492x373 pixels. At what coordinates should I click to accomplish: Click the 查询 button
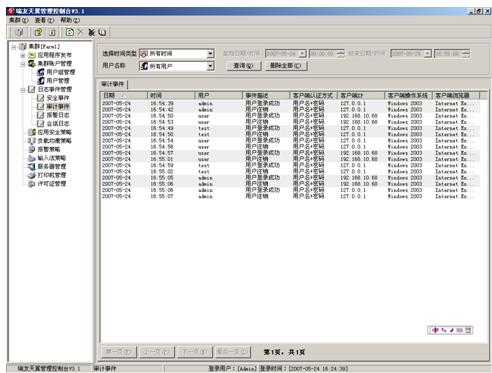(243, 66)
